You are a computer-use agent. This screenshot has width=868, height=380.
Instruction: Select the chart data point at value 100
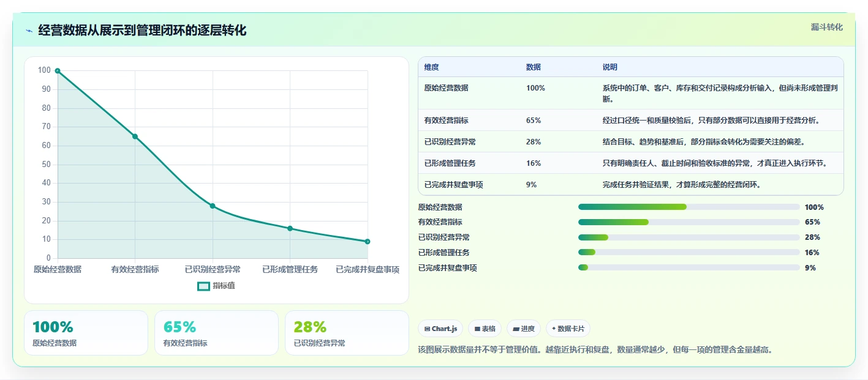click(x=58, y=71)
